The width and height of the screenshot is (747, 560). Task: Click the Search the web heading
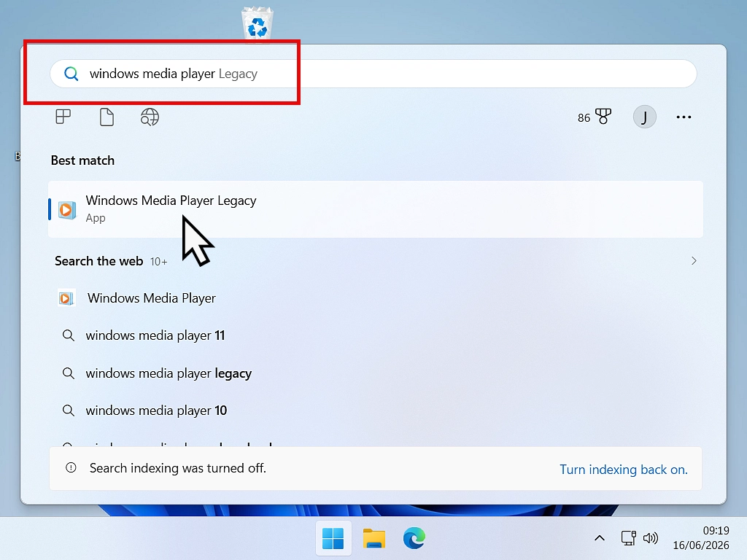pyautogui.click(x=98, y=262)
